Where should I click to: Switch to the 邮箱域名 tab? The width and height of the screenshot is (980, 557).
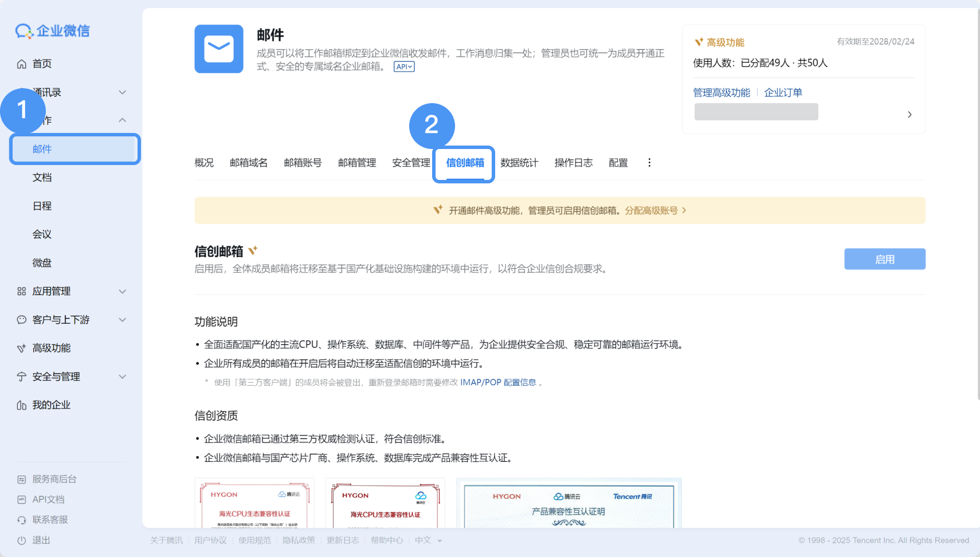pyautogui.click(x=249, y=163)
